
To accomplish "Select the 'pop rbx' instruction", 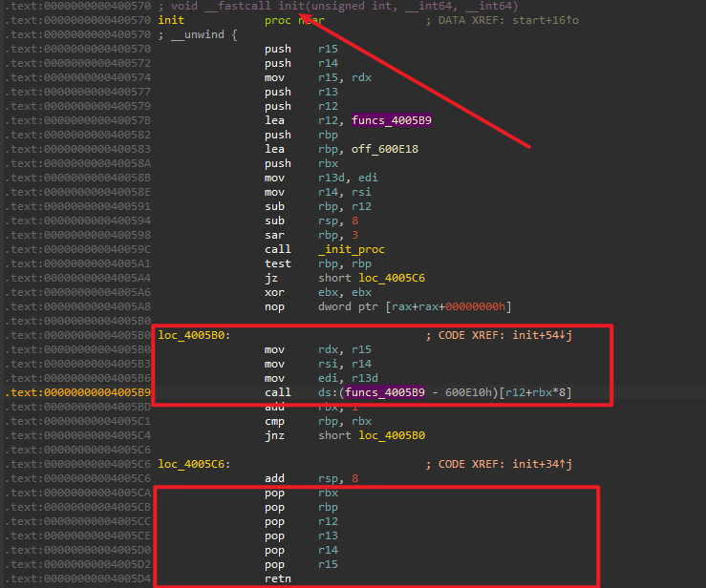I will pos(301,493).
